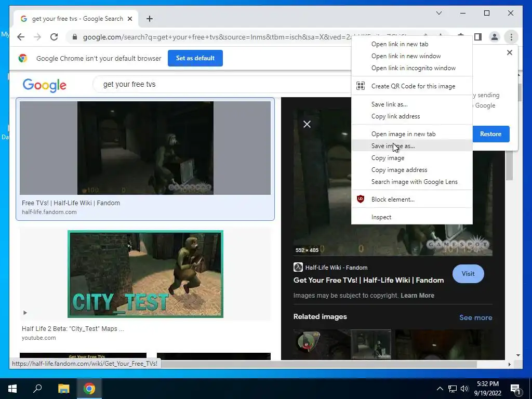Reload the page with the refresh icon
Screen dimensions: 532x399
(x=54, y=37)
